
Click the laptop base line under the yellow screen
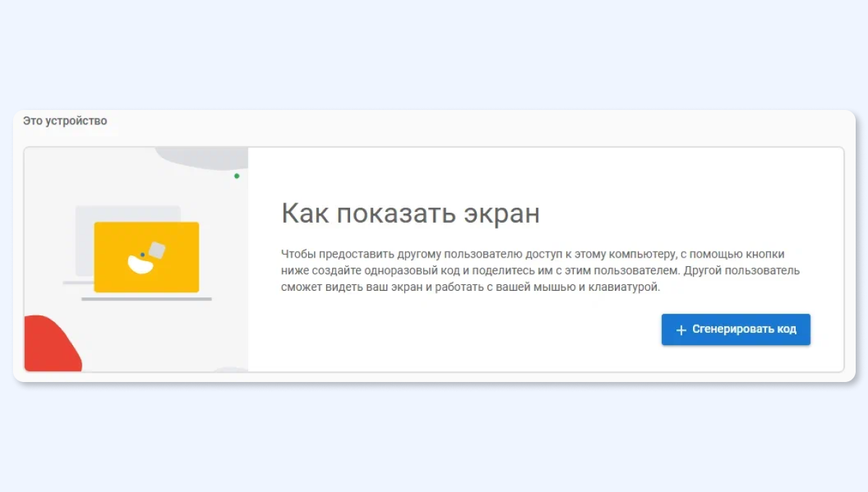coord(146,298)
